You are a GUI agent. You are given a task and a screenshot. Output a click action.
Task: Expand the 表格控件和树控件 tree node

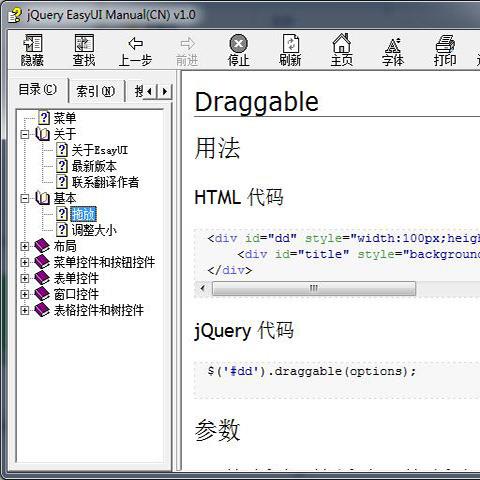tap(25, 310)
